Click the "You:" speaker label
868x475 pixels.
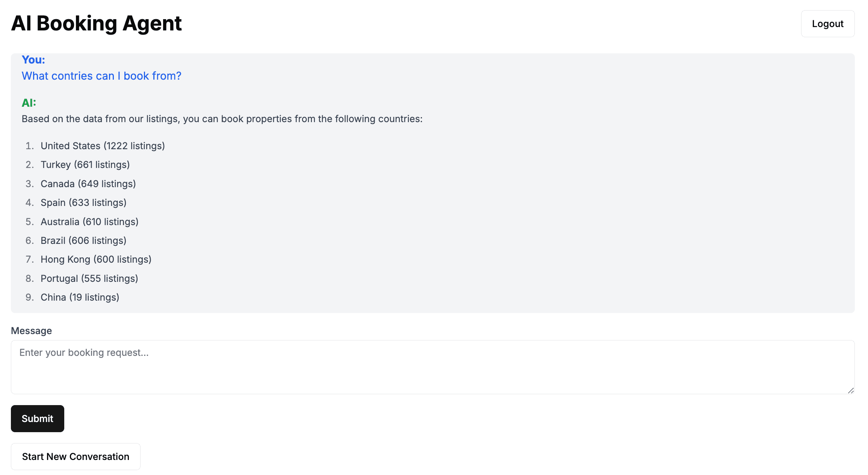point(33,60)
